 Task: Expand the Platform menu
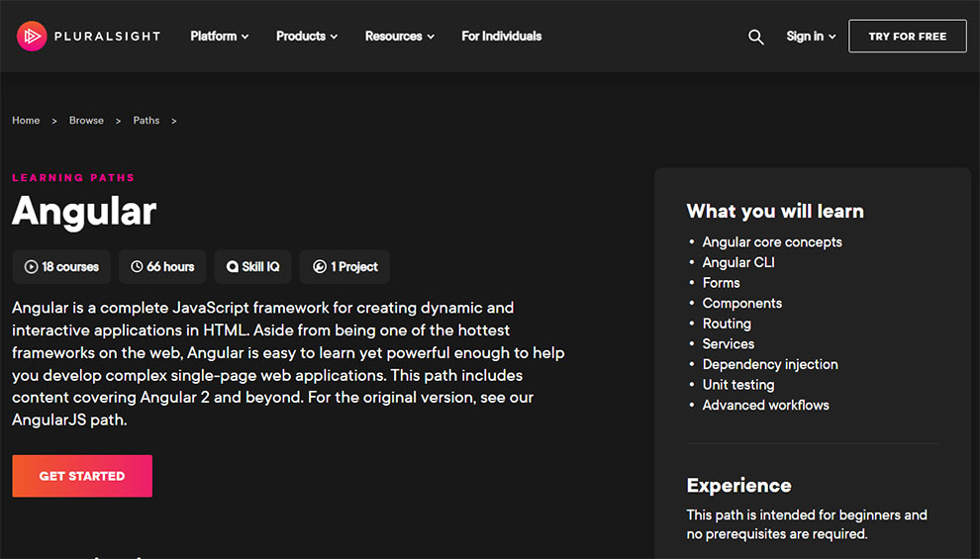pos(220,37)
